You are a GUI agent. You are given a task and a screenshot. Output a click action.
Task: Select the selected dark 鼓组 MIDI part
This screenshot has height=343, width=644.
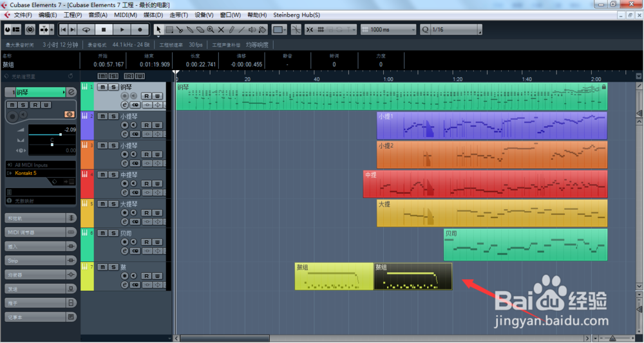pos(413,277)
